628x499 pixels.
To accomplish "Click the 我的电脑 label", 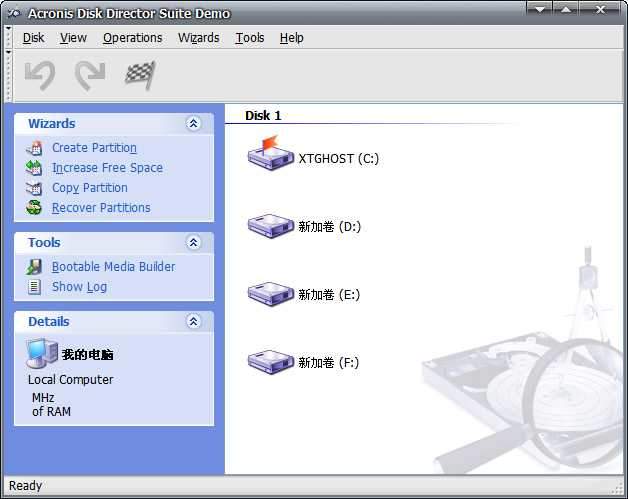I will pos(87,354).
